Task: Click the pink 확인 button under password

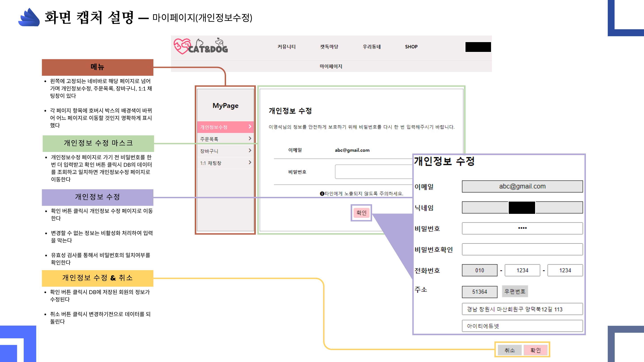Action: click(x=361, y=213)
